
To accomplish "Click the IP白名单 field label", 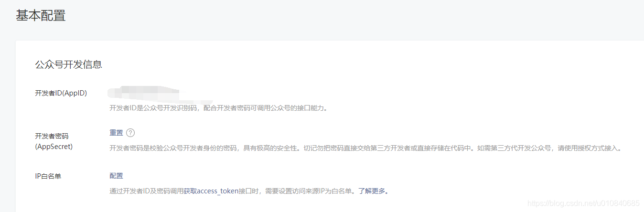I will tap(48, 176).
